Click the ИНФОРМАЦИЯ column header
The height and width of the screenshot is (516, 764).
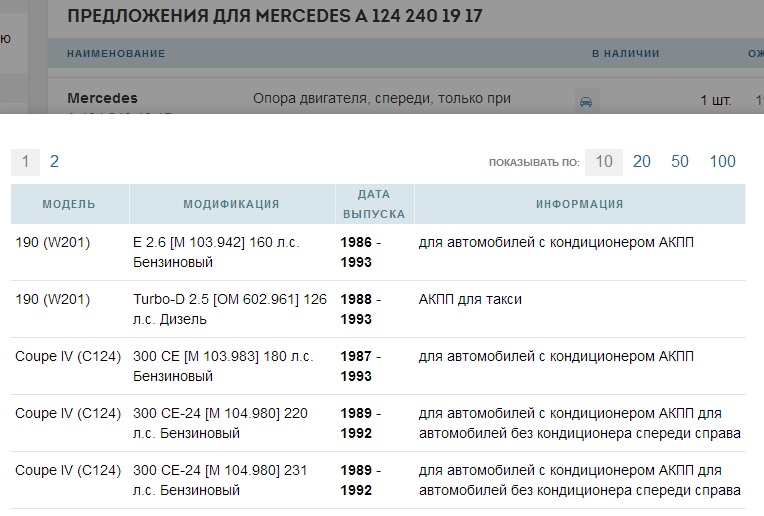point(580,204)
